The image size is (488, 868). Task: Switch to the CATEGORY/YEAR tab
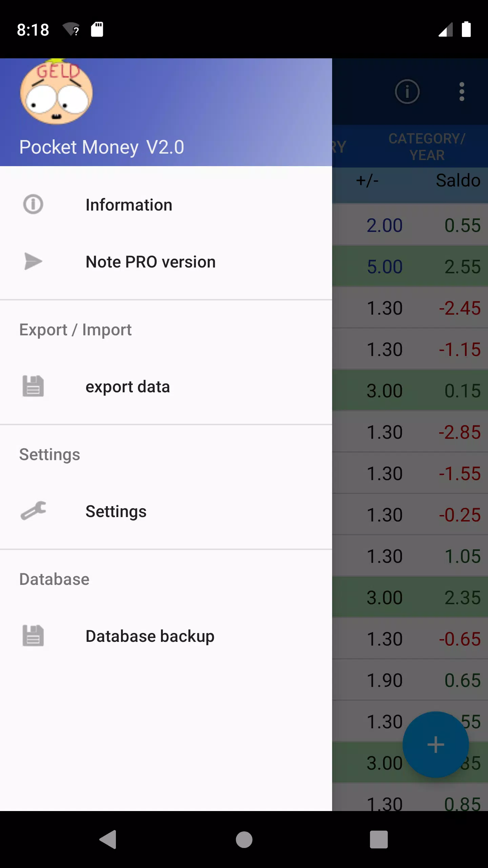click(427, 146)
